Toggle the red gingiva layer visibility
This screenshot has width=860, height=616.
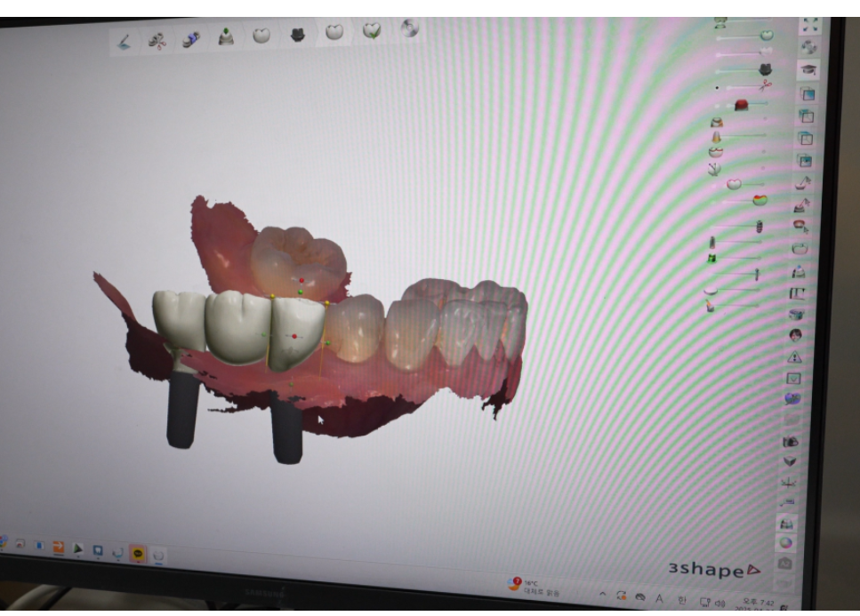[742, 105]
